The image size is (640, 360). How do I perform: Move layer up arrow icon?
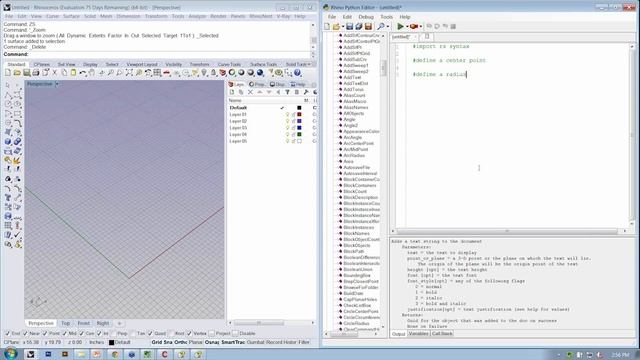tap(260, 92)
